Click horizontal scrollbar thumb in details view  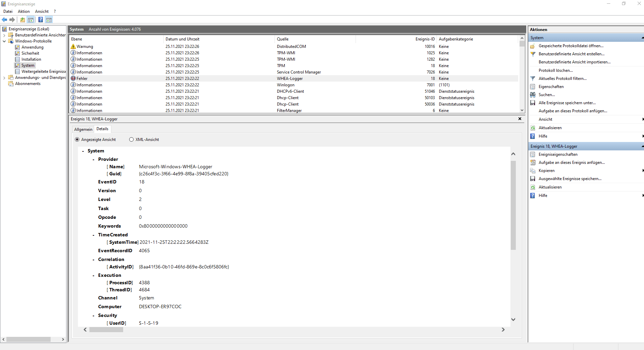(106, 330)
